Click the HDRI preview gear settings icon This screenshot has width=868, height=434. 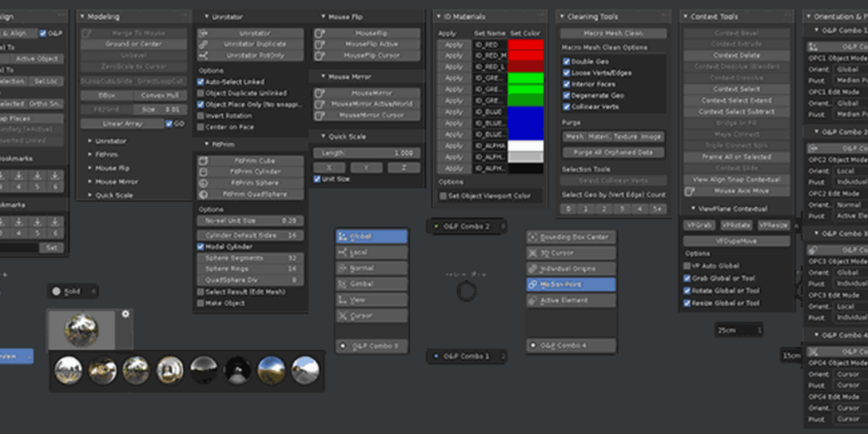[x=125, y=314]
